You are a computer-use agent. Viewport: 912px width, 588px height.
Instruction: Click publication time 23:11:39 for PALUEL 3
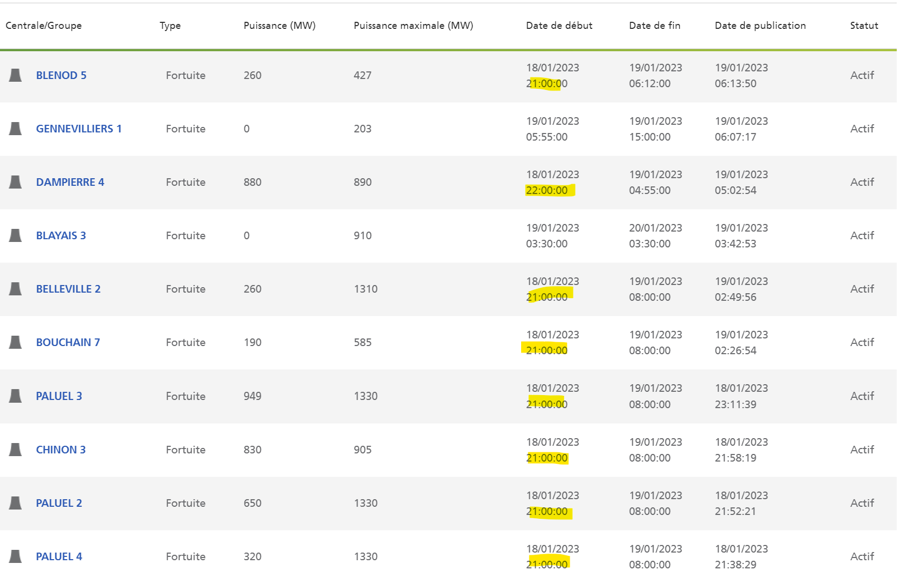735,404
